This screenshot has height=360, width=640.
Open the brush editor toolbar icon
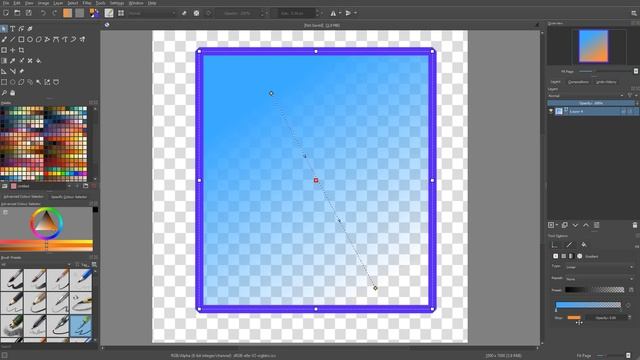[x=109, y=13]
